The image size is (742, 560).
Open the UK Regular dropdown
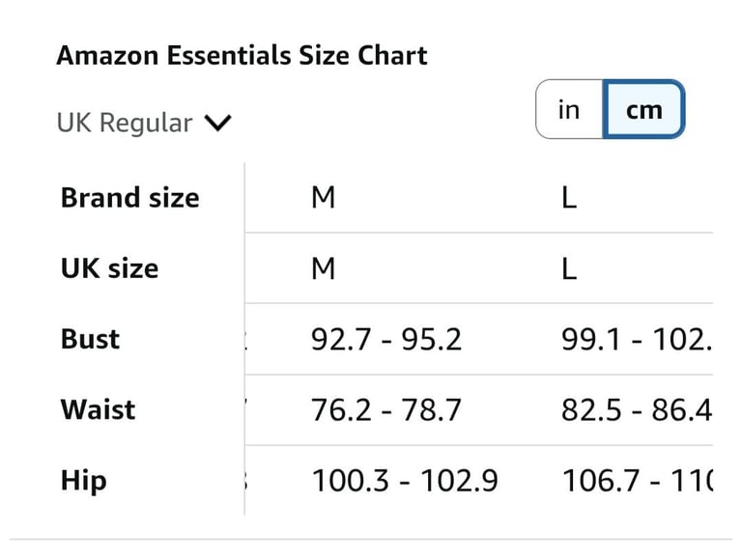coord(144,123)
